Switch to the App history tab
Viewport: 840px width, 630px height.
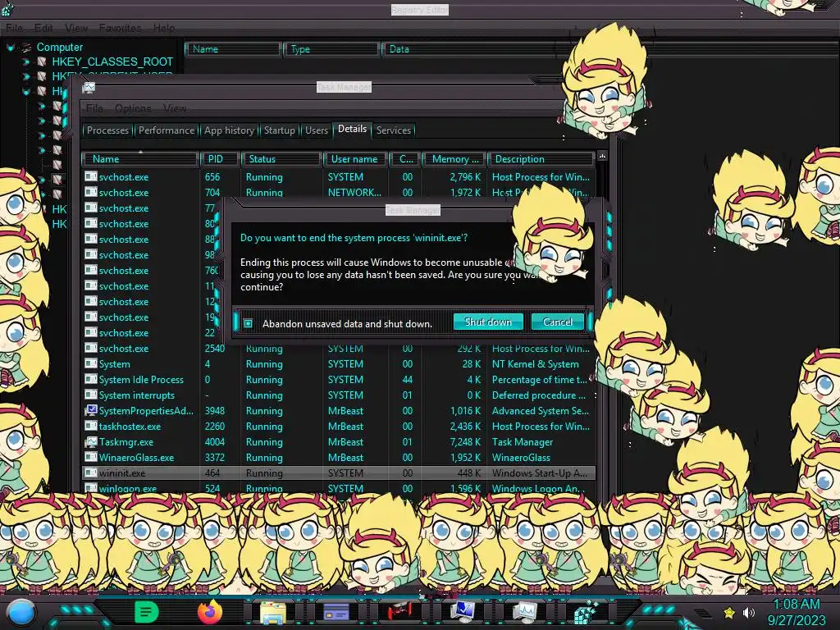click(229, 130)
